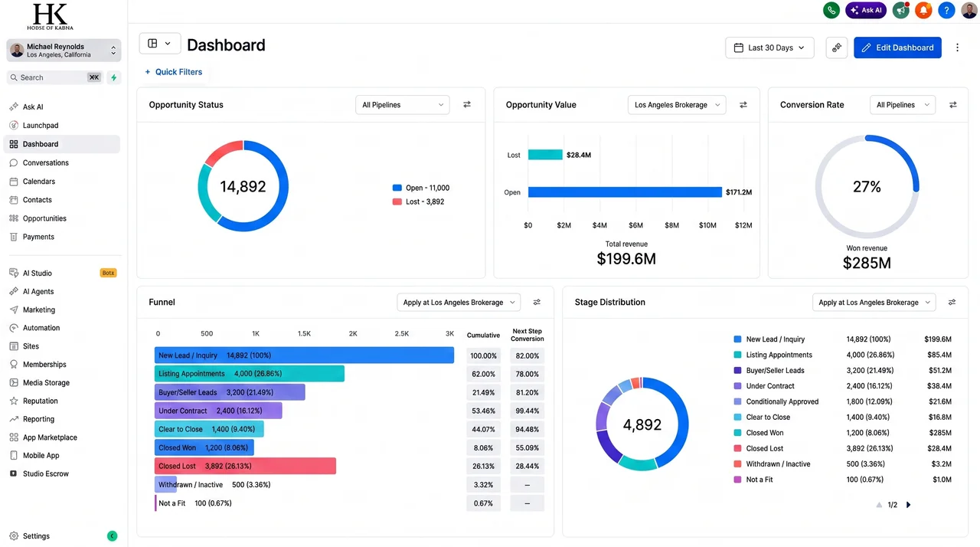The height and width of the screenshot is (547, 980).
Task: Toggle the Open - 11,000 legend swatch
Action: click(397, 188)
